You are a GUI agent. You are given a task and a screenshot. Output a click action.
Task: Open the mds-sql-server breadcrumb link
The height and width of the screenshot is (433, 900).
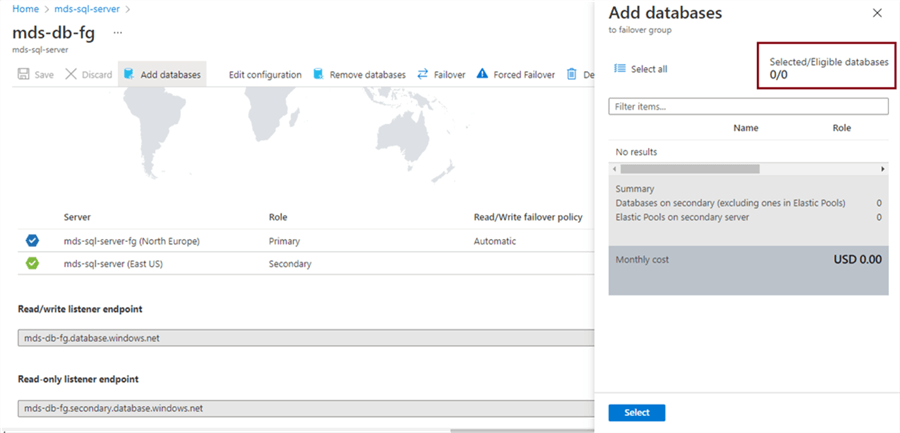click(x=87, y=9)
